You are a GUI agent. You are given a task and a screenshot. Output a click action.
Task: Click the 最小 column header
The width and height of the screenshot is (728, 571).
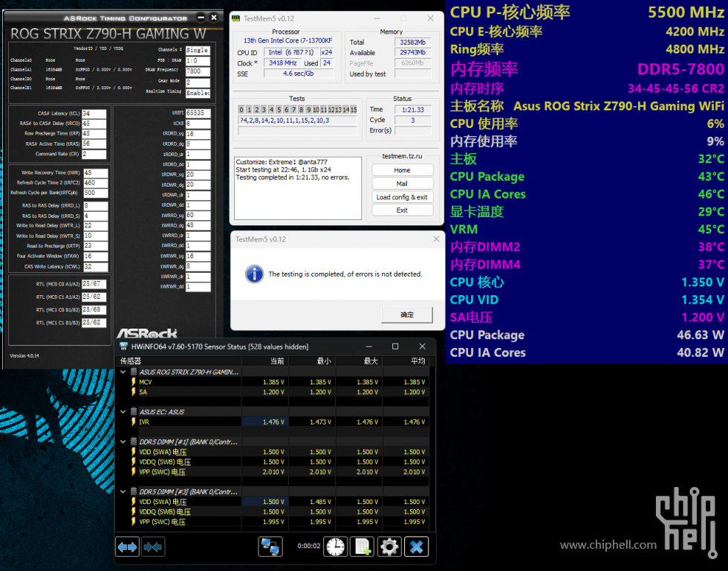tap(312, 361)
